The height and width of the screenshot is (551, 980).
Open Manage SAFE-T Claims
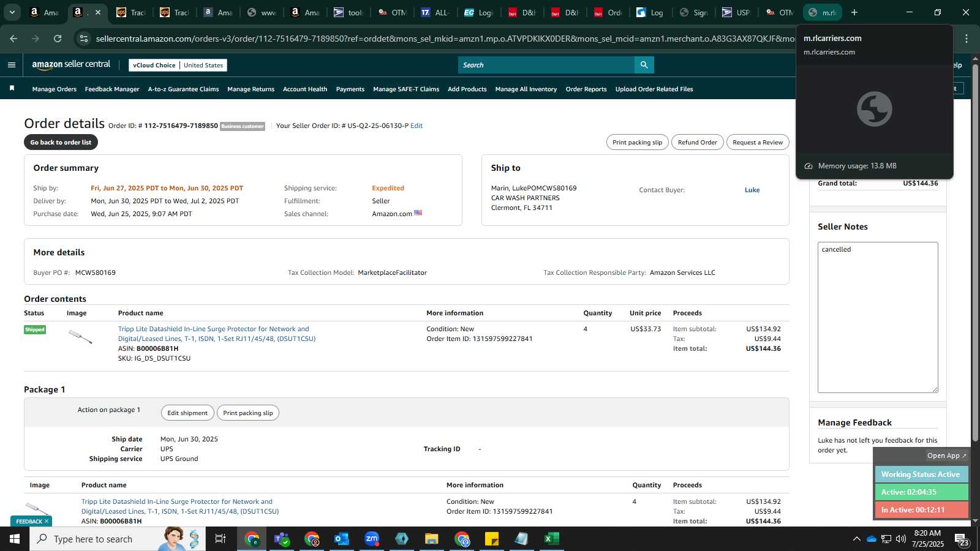[406, 89]
